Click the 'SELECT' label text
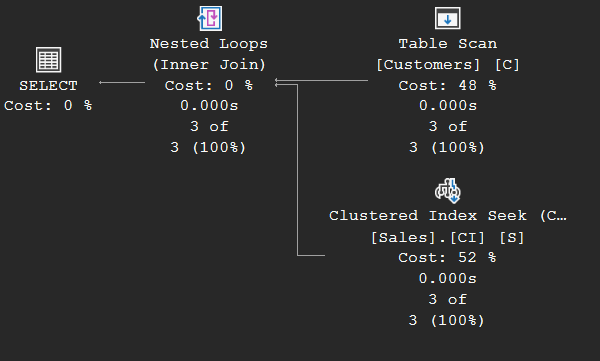 (x=48, y=85)
